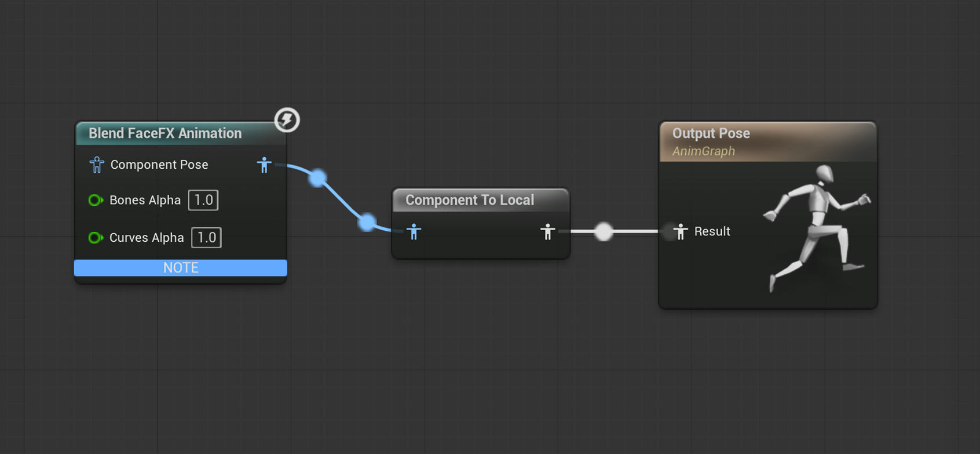
Task: Click the lower blue wire control point
Action: [367, 222]
